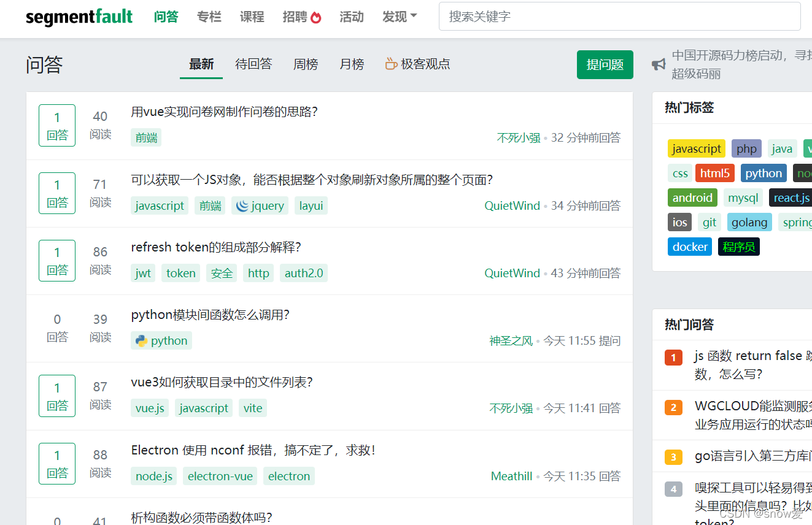This screenshot has height=525, width=812.
Task: Open the 课程 nav item
Action: 252,17
